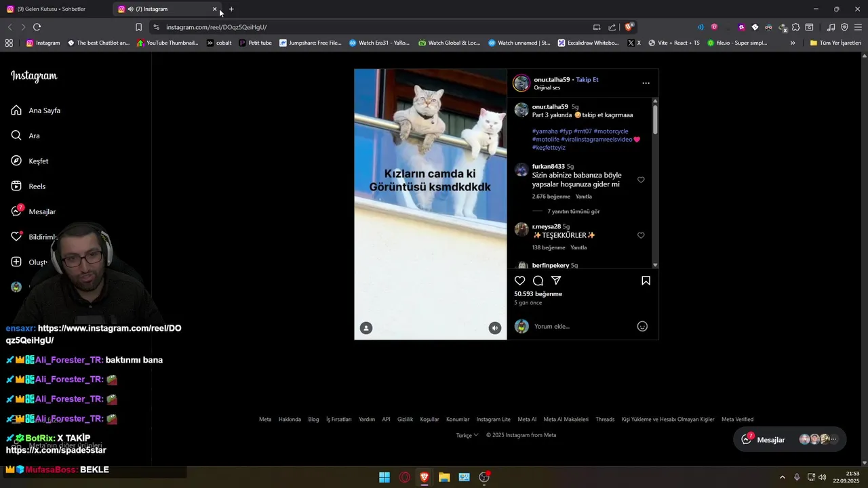Screen dimensions: 868x488
Task: Click the comments scroll down arrow
Action: 655,265
